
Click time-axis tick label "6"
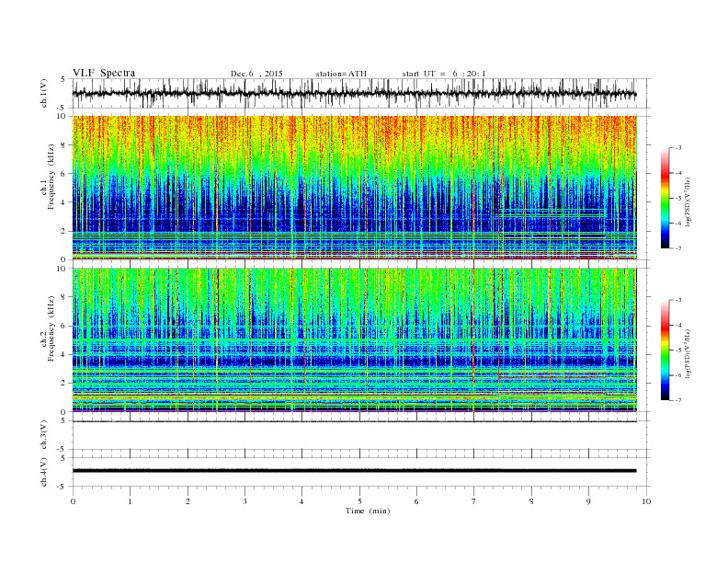click(416, 501)
